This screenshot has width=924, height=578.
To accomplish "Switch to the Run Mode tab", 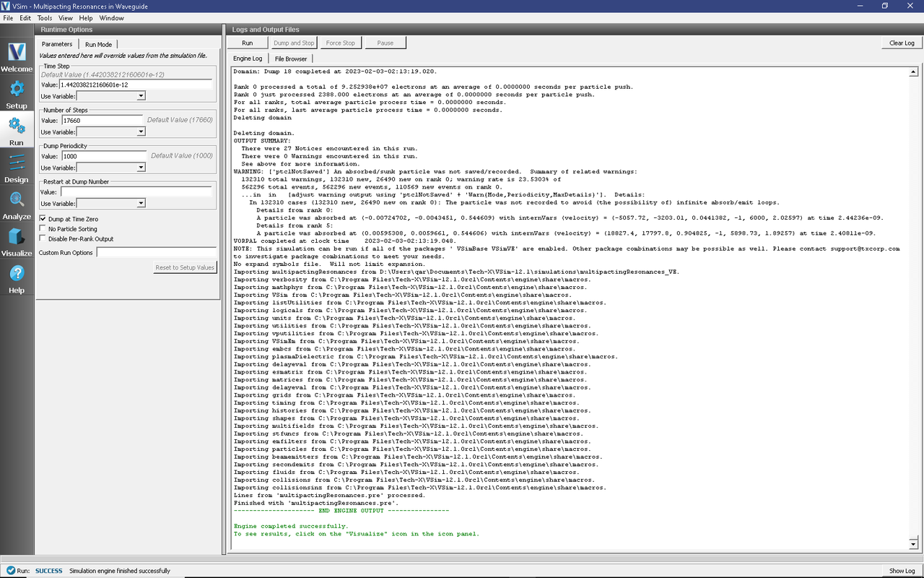I will [98, 44].
